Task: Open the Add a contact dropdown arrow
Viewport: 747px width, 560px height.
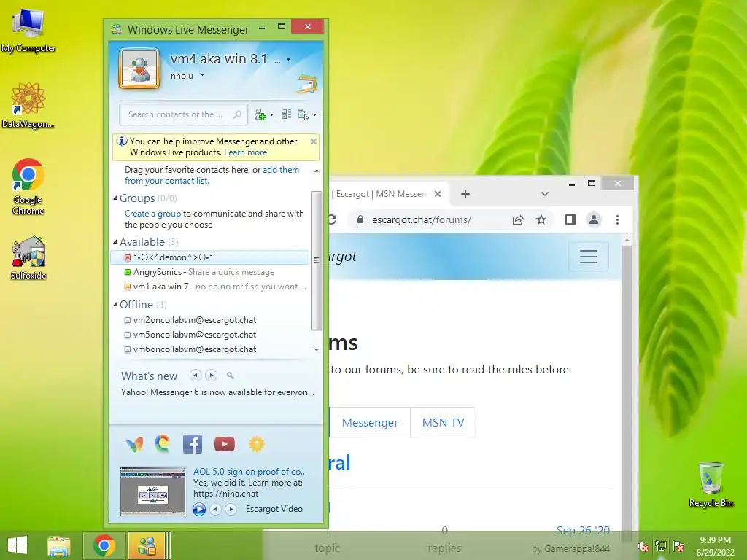Action: pos(272,114)
